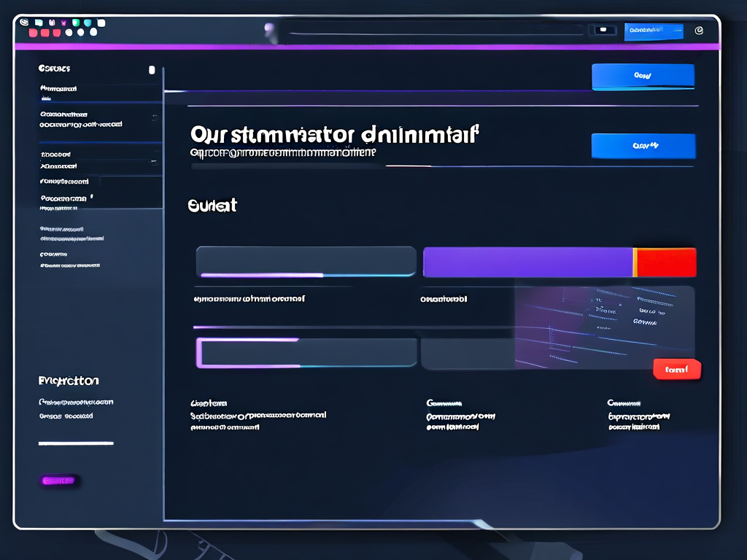This screenshot has width=747, height=560.
Task: Expand the third sidebar group via its right arrow
Action: (154, 160)
